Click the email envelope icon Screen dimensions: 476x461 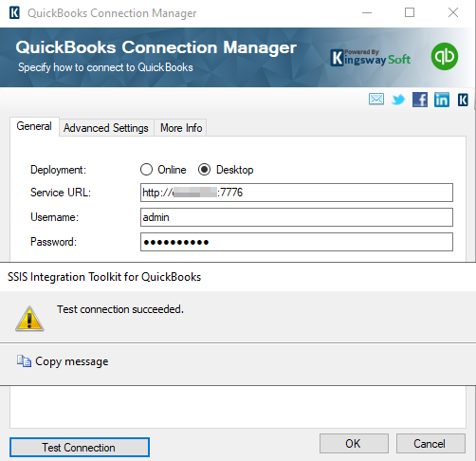[x=376, y=100]
